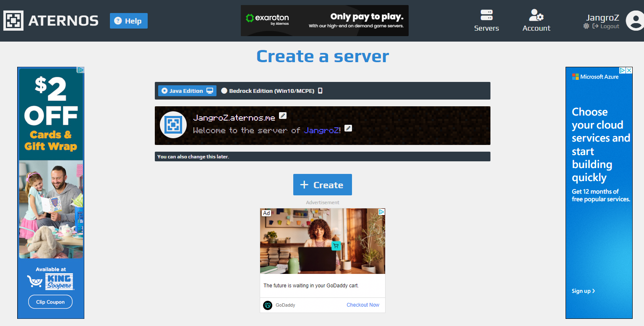
Task: Open the Help button
Action: coord(128,20)
